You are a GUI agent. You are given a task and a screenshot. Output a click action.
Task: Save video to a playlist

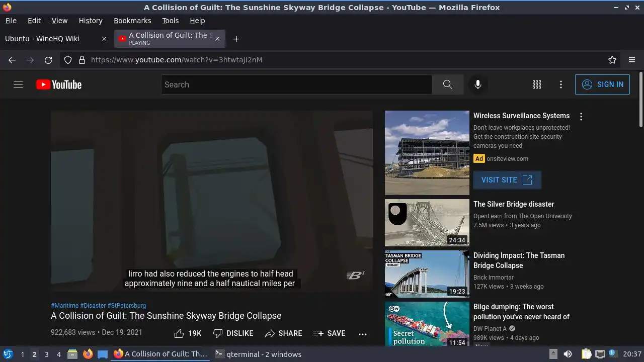click(330, 333)
